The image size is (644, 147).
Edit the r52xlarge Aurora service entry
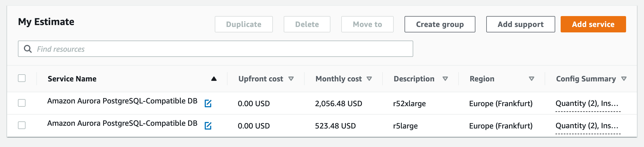point(208,103)
